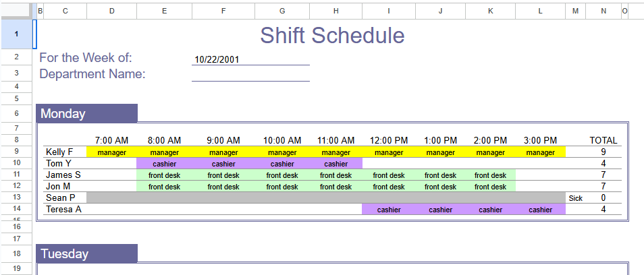This screenshot has height=275, width=644.
Task: Click the Sick note in Sean P's row
Action: [575, 198]
